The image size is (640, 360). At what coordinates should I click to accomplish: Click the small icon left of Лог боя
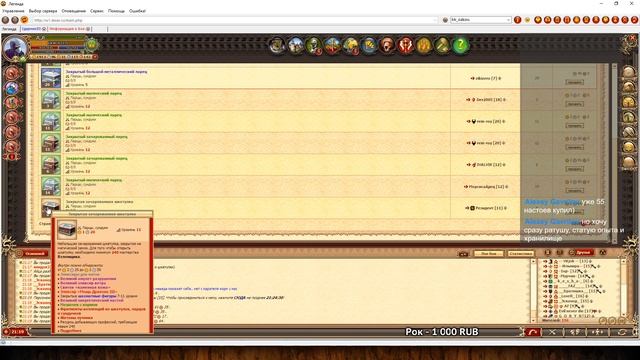pos(463,254)
